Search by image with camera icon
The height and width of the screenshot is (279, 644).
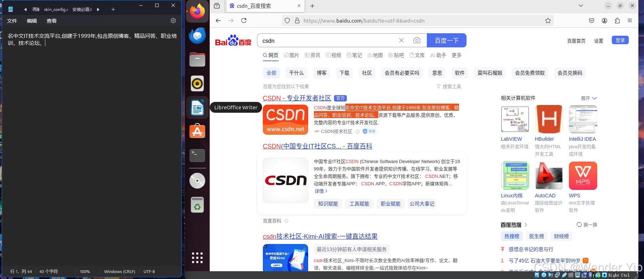click(x=417, y=40)
